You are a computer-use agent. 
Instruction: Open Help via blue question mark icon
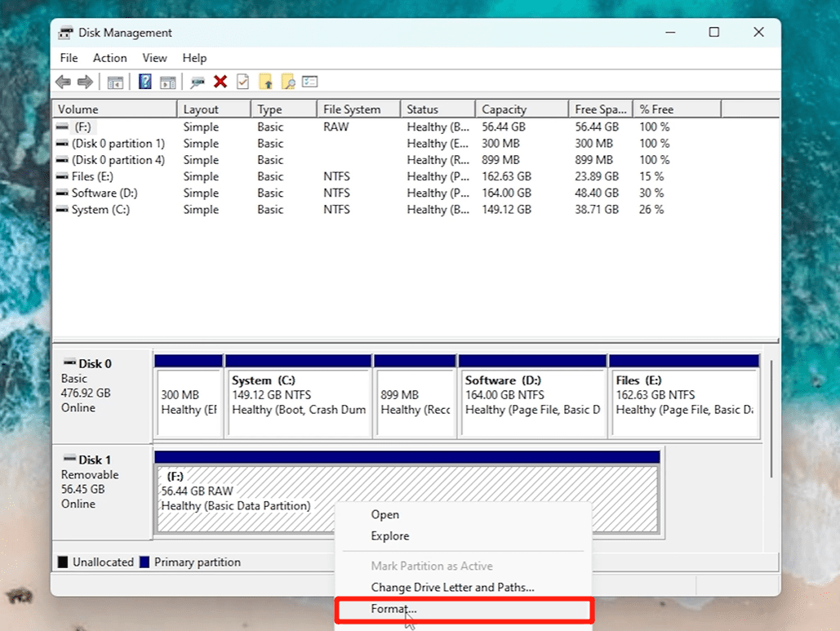click(x=144, y=82)
